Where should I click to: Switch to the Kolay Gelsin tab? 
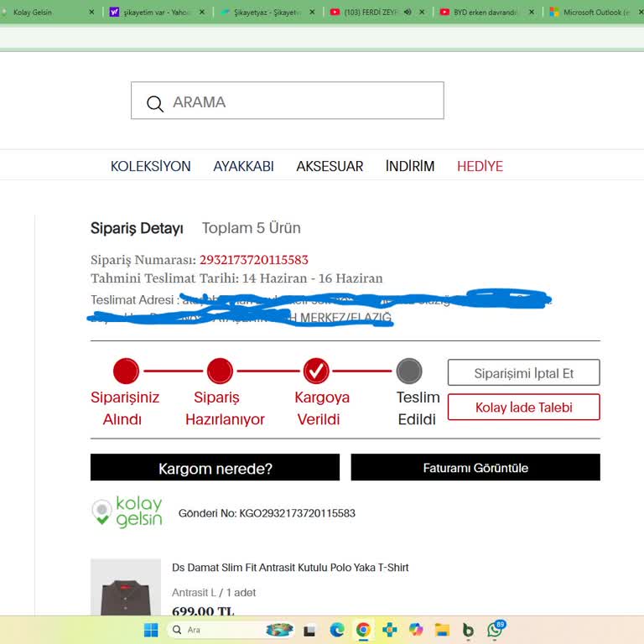43,13
